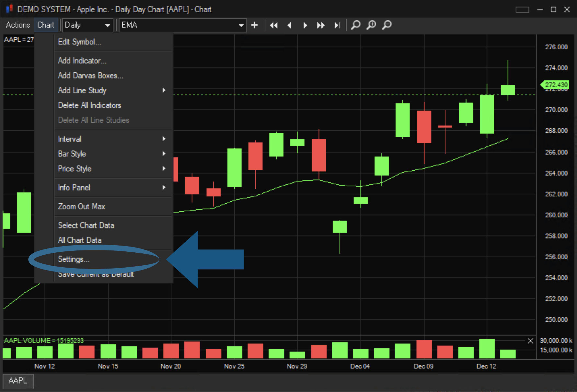The width and height of the screenshot is (577, 392).
Task: Open the EMA indicator dropdown
Action: point(183,25)
